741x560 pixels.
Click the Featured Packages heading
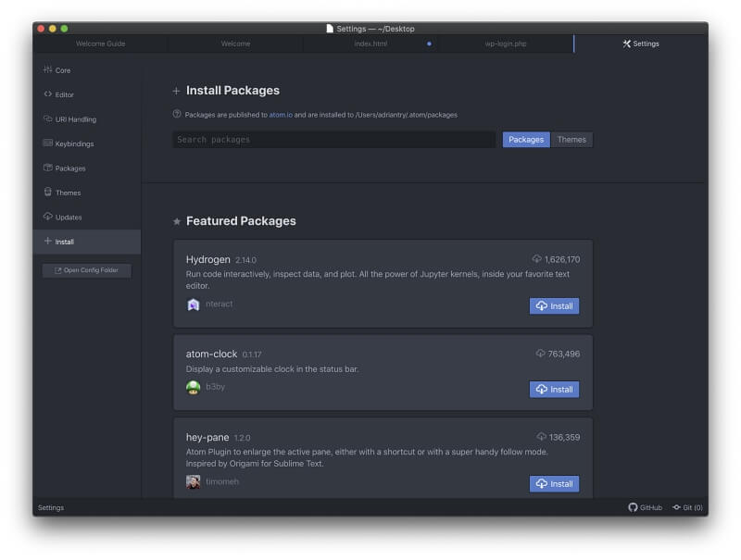pos(241,221)
